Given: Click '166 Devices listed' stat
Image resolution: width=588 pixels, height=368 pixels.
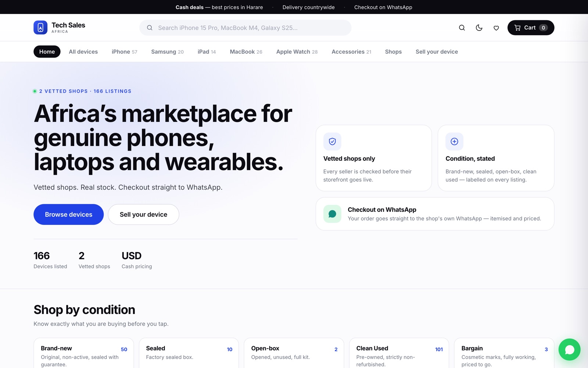Looking at the screenshot, I should [50, 260].
